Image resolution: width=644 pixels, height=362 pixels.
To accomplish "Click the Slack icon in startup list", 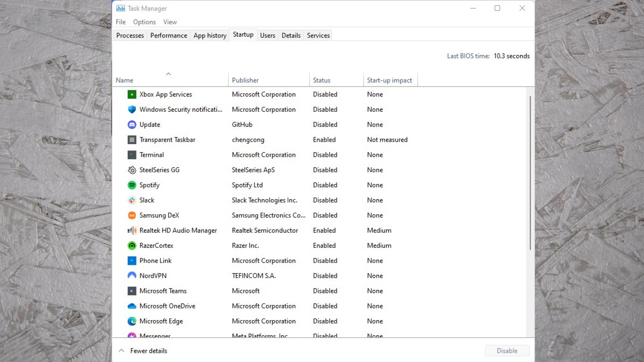I will (132, 200).
